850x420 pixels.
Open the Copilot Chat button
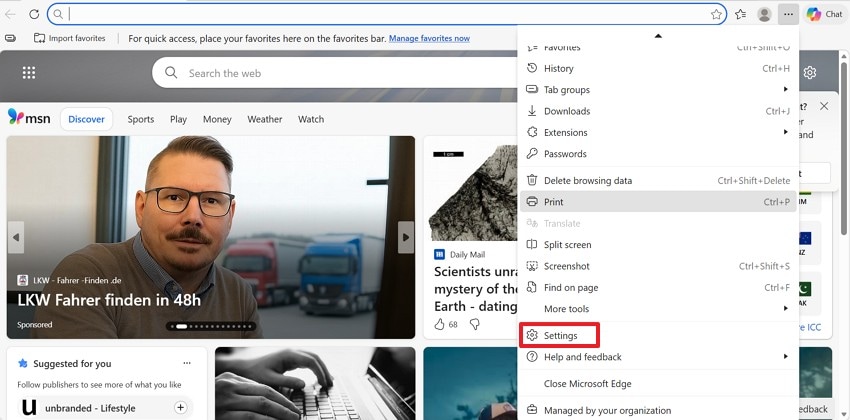coord(825,15)
